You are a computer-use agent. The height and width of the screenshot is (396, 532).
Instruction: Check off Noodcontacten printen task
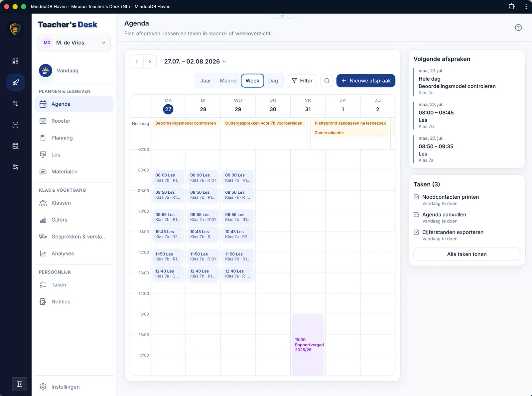coord(416,197)
